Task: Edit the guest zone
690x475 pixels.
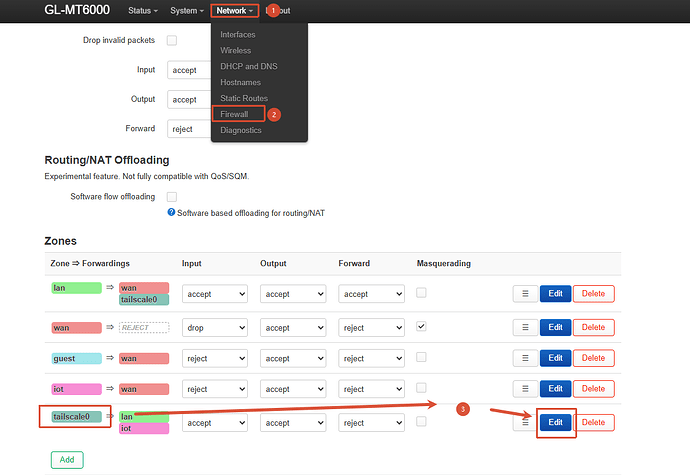Action: click(555, 358)
